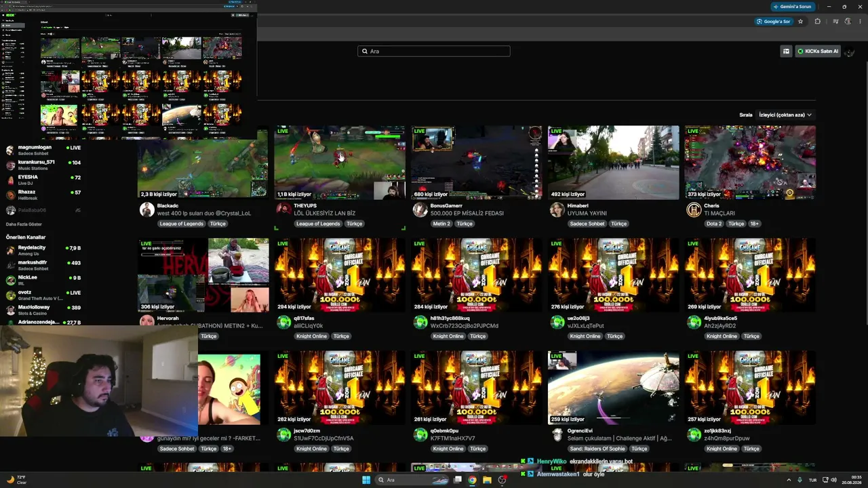Open q0ebmk0pu channel avatar
The height and width of the screenshot is (488, 868).
pyautogui.click(x=420, y=434)
